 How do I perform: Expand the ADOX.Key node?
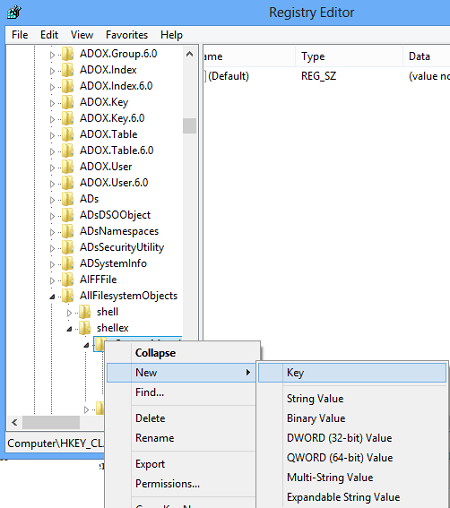pos(52,103)
